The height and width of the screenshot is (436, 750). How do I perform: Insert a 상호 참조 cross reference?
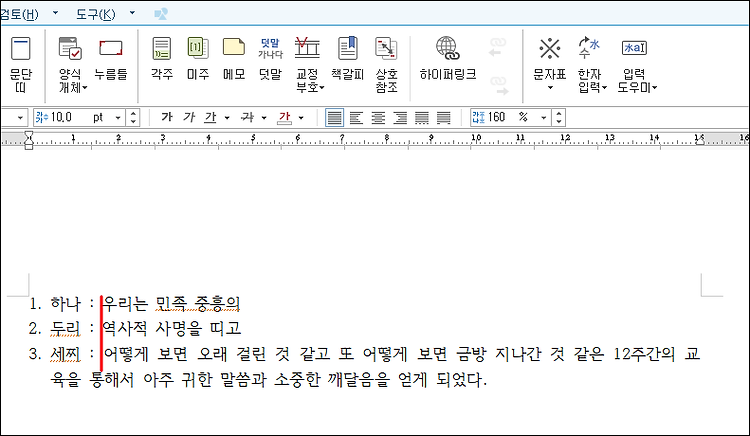point(386,65)
